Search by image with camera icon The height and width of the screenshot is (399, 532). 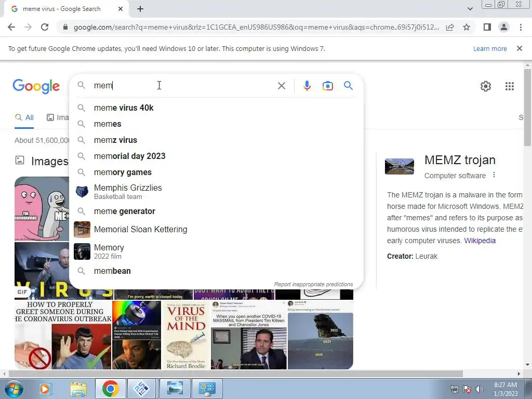(x=327, y=86)
